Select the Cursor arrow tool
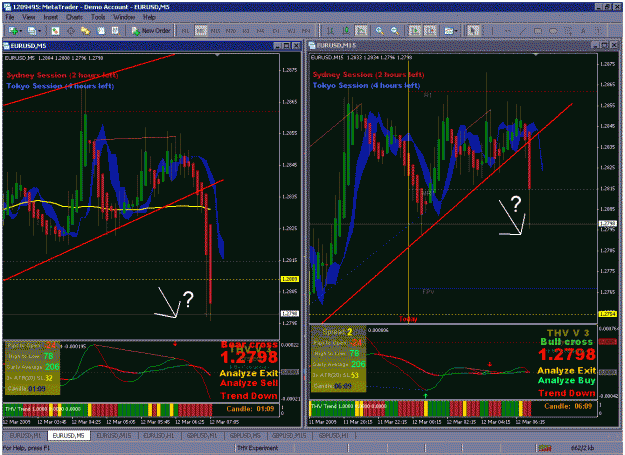Screen dimensions: 625x455 pyautogui.click(x=473, y=31)
